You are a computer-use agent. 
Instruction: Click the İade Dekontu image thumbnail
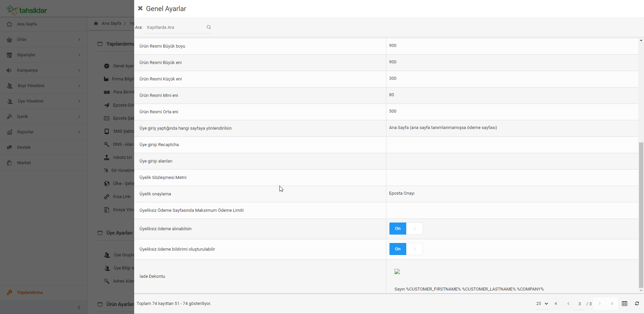pos(397,271)
